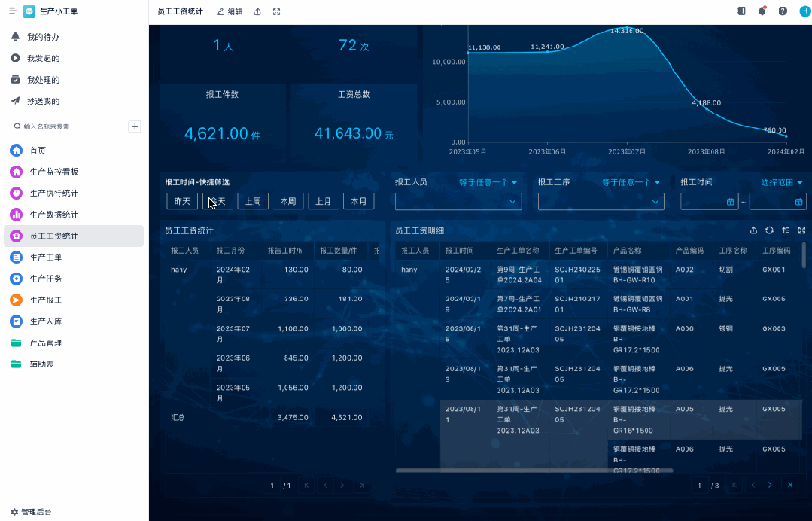
Task: Refresh the 员工工资明细 table
Action: click(x=769, y=230)
